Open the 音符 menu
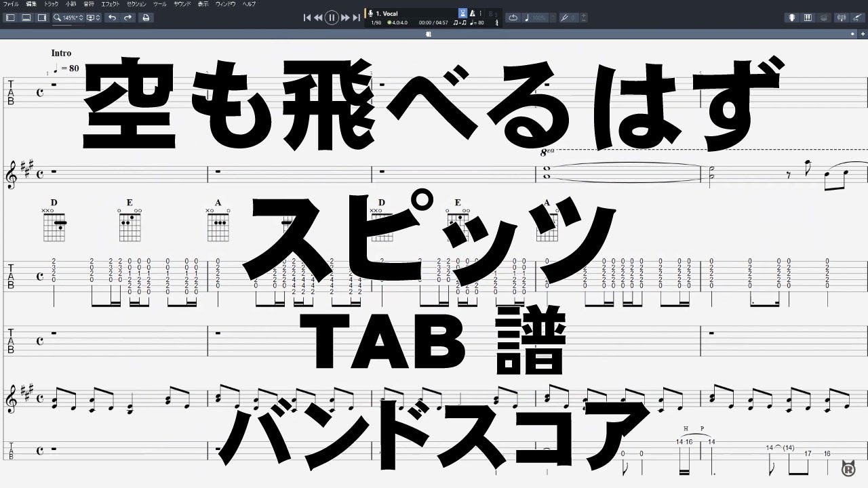 pyautogui.click(x=89, y=4)
